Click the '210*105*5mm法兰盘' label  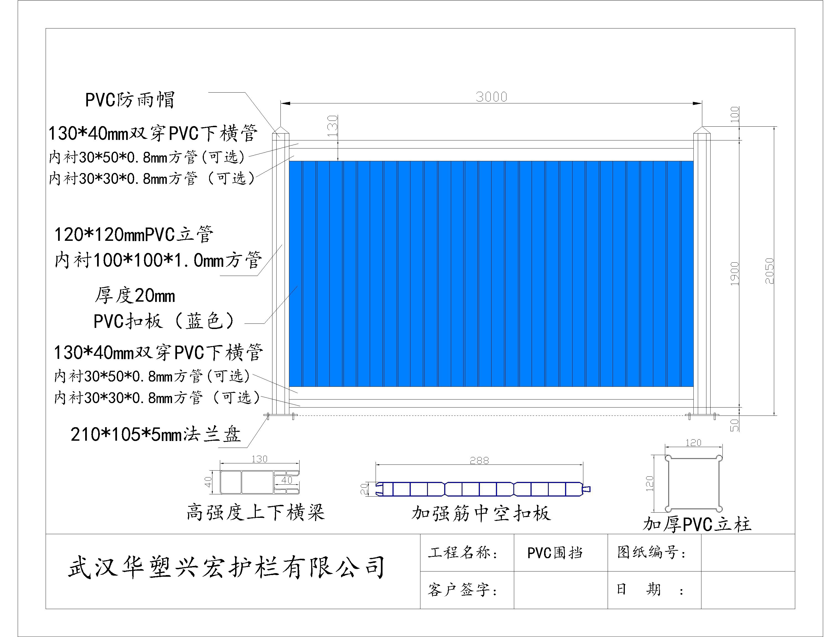pyautogui.click(x=156, y=434)
